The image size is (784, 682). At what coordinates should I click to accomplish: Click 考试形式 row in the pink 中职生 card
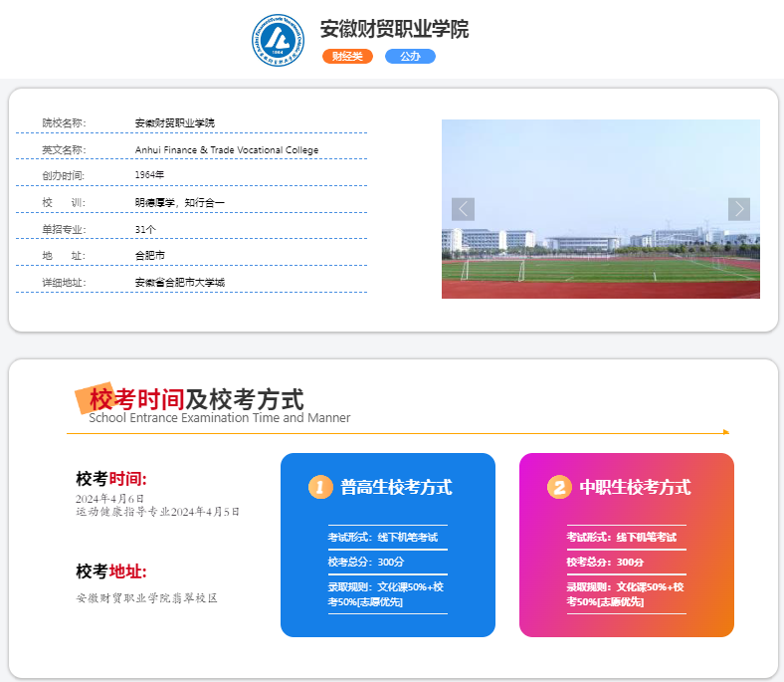tap(622, 538)
